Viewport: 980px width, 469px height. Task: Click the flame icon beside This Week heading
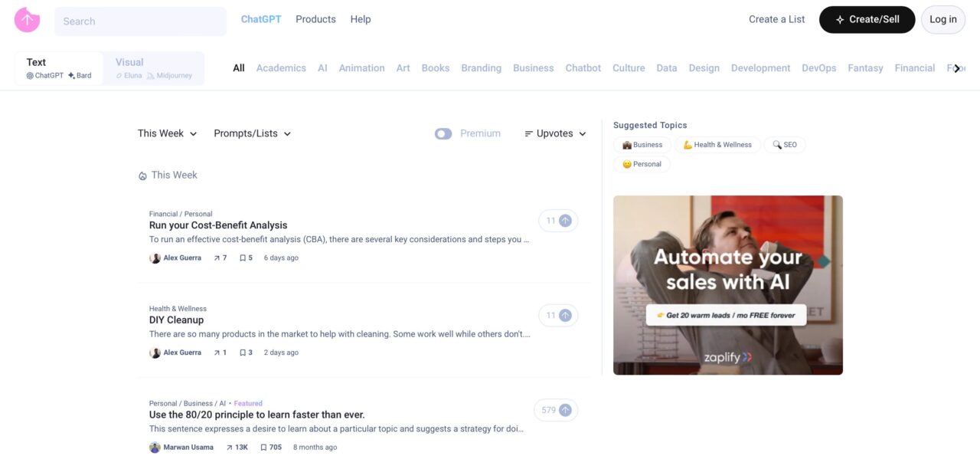click(142, 175)
